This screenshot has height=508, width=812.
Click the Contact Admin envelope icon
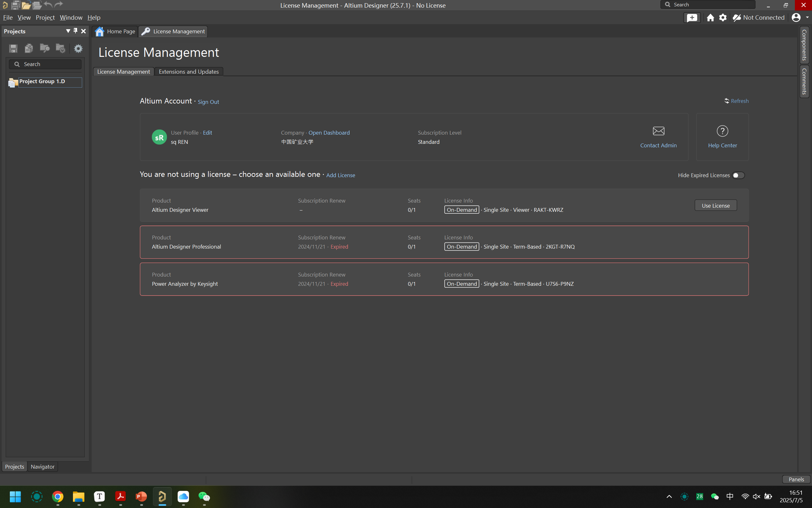[x=658, y=131]
